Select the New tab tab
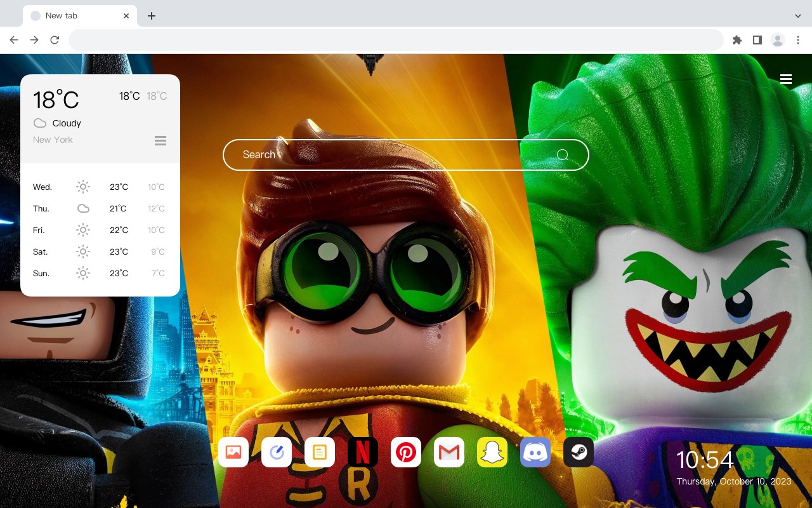The height and width of the screenshot is (508, 812). point(80,16)
